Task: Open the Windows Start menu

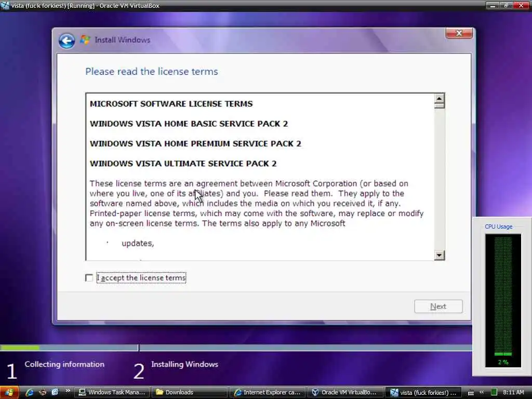Action: coord(9,392)
